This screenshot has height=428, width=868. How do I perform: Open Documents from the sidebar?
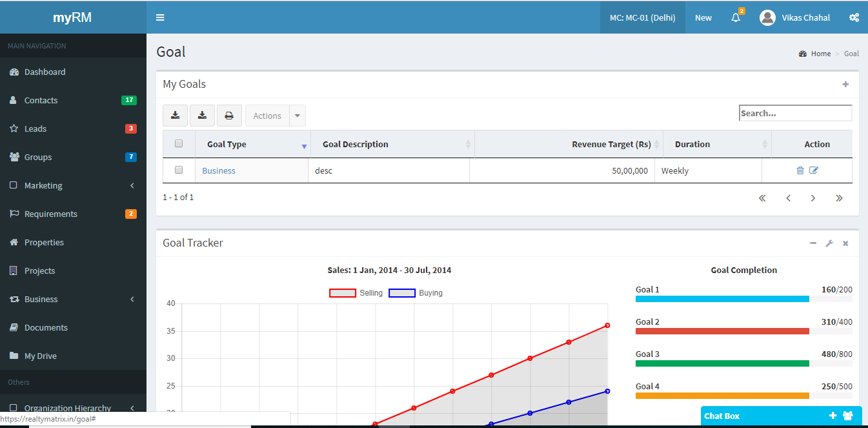(x=73, y=327)
